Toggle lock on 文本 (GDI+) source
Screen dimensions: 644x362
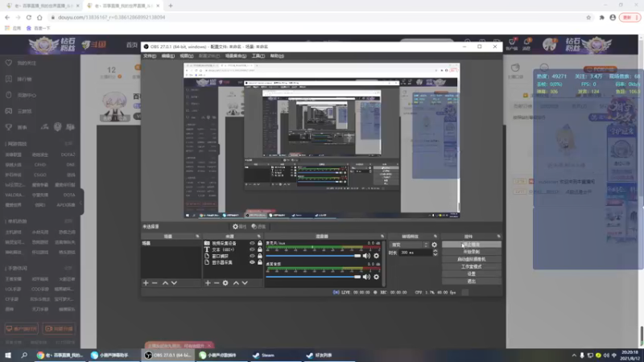(x=259, y=249)
